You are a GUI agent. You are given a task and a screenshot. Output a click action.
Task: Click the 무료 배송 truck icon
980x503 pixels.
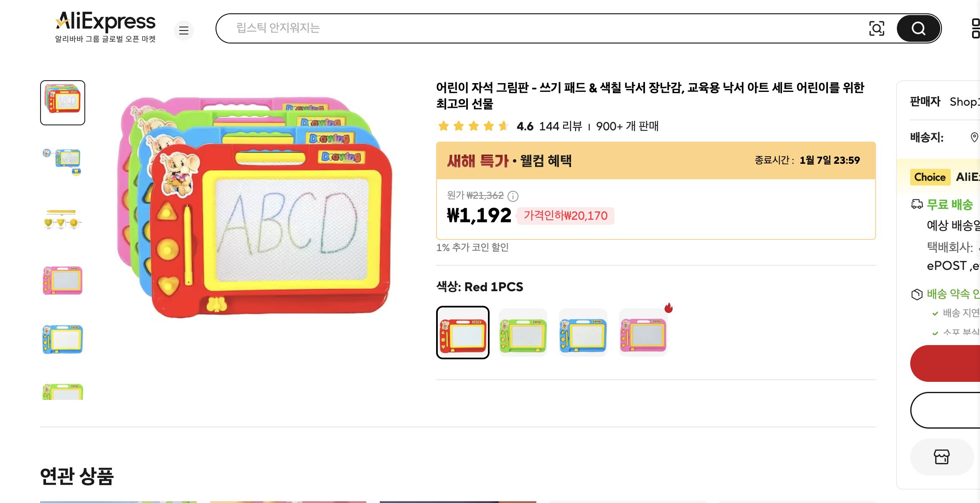[917, 203]
